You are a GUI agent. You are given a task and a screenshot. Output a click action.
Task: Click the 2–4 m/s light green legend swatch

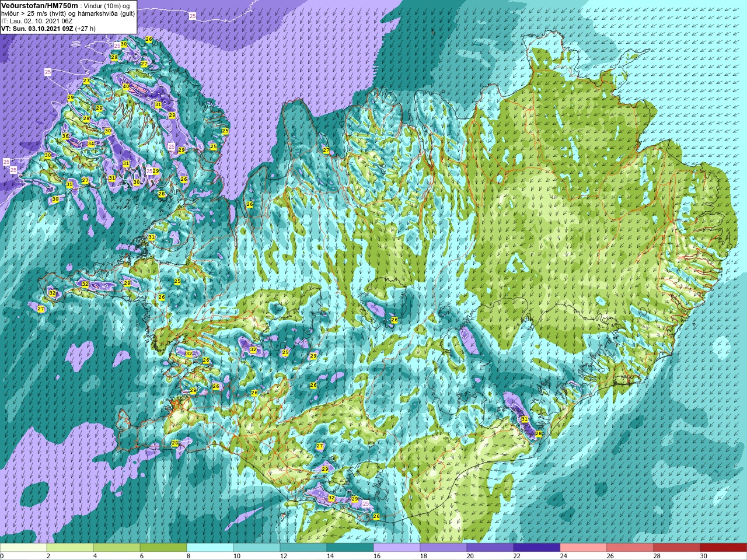coord(70,548)
